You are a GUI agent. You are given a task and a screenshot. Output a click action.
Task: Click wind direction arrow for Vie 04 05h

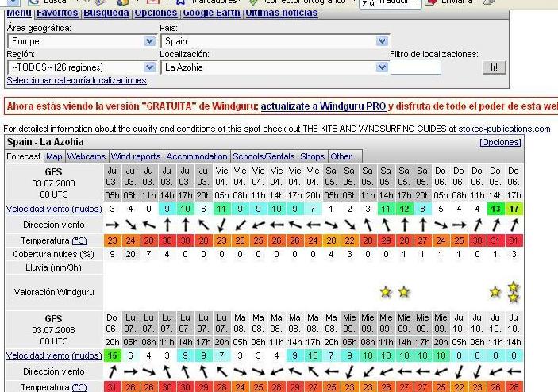click(x=221, y=225)
